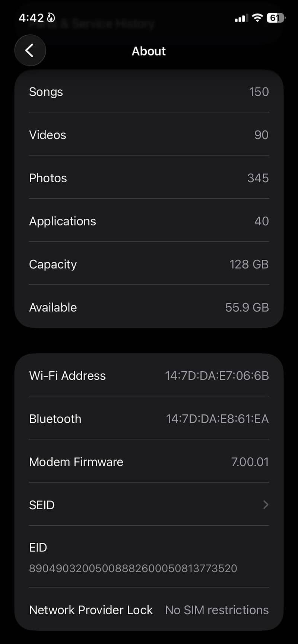
Task: Select the Capacity 128 GB value
Action: point(249,265)
